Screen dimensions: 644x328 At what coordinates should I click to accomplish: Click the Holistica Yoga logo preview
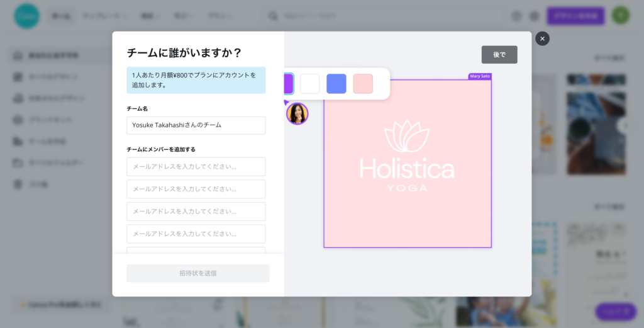coord(408,164)
